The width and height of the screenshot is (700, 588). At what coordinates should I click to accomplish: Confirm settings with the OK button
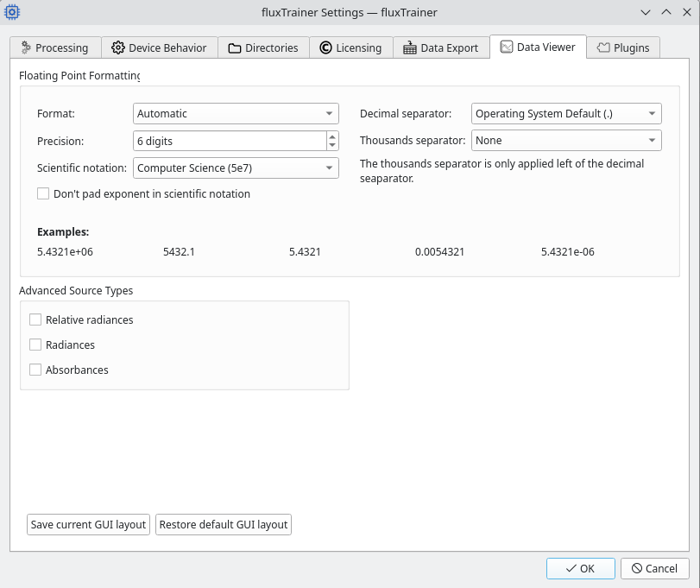(581, 568)
